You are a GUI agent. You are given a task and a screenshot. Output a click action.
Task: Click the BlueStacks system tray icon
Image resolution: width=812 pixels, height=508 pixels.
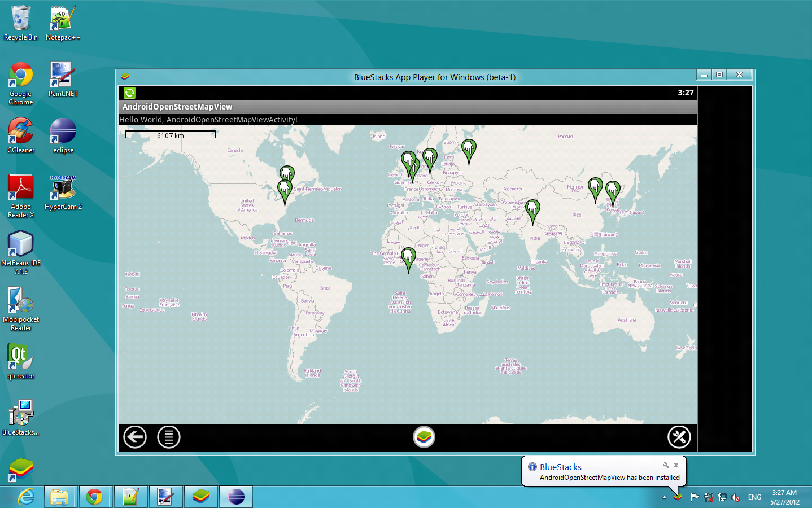678,497
